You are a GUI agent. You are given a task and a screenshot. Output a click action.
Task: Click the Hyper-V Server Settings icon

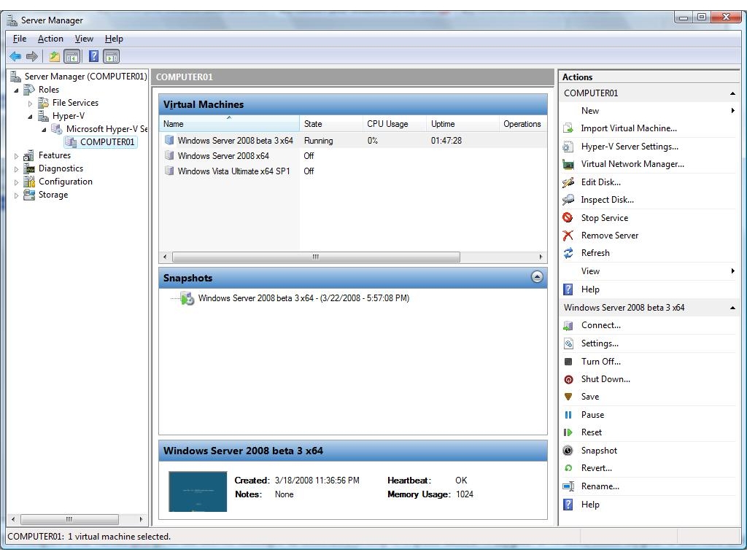(x=568, y=146)
